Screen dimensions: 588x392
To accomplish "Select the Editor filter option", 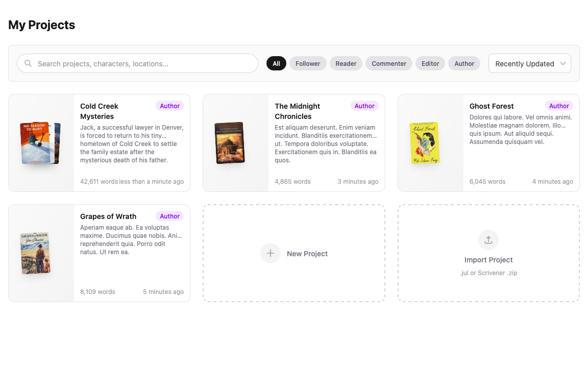I will tap(430, 63).
